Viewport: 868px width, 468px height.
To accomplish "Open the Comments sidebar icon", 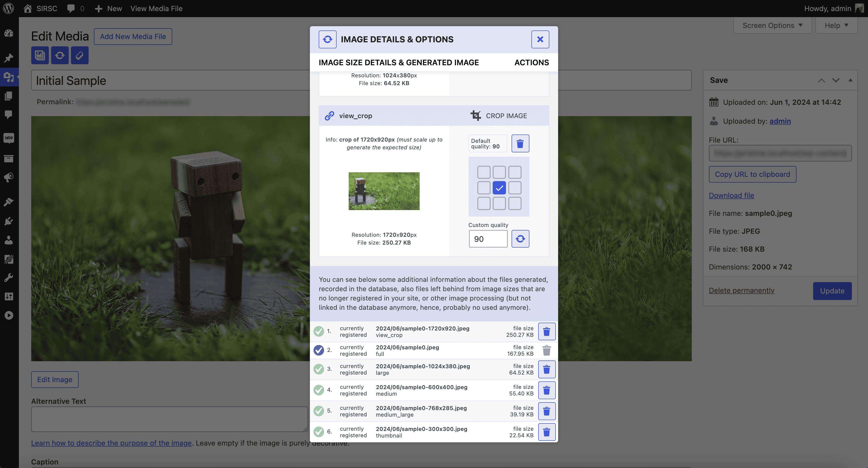I will tap(9, 115).
